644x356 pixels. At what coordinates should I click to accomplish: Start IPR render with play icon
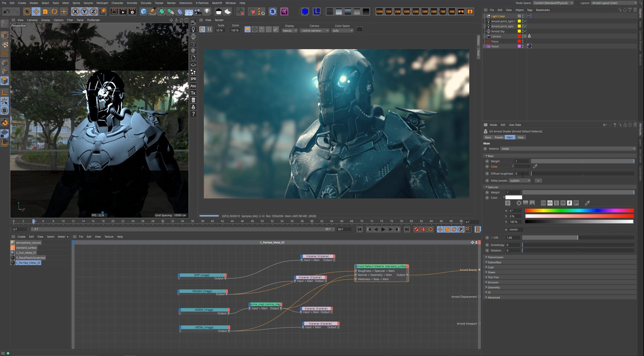pos(202,29)
